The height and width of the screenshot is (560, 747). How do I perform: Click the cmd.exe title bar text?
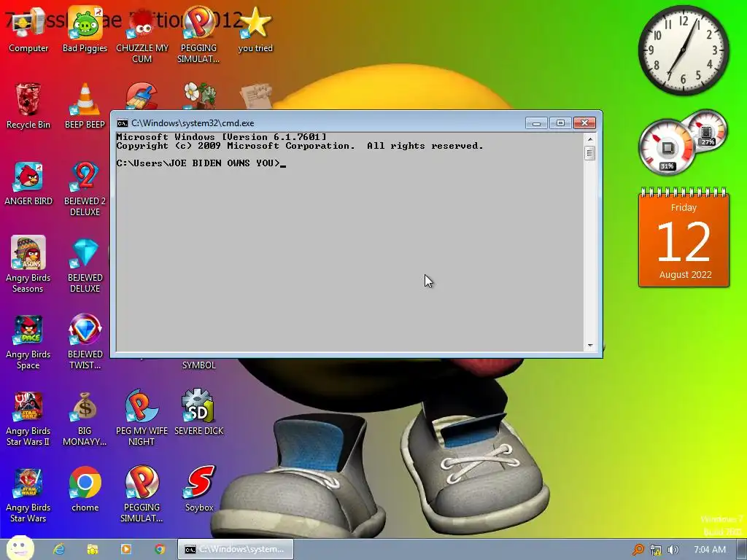pos(193,123)
